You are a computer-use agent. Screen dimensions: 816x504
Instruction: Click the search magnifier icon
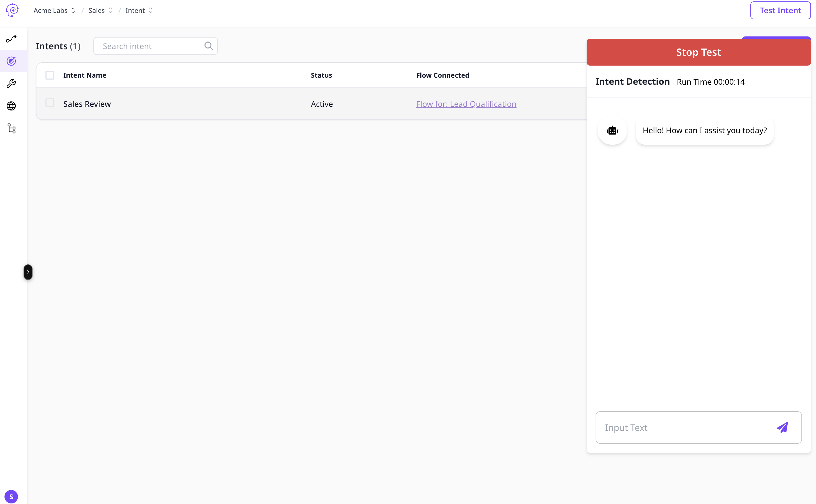coord(208,46)
